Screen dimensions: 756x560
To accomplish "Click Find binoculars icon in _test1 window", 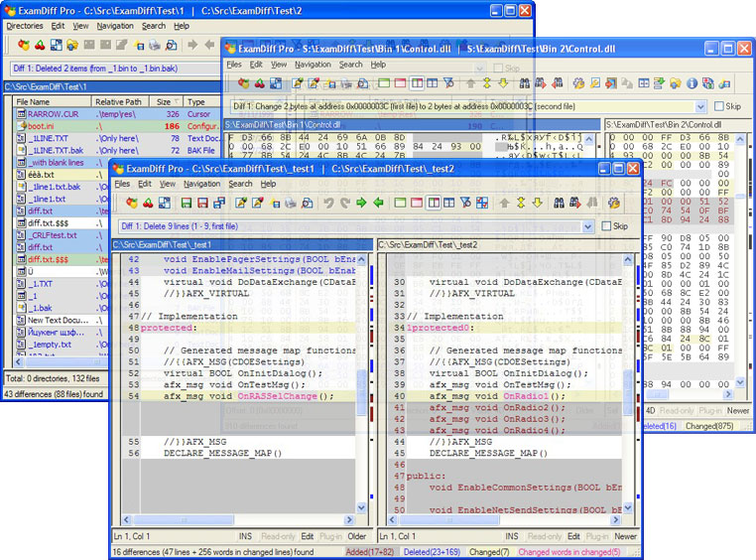I will [x=559, y=204].
